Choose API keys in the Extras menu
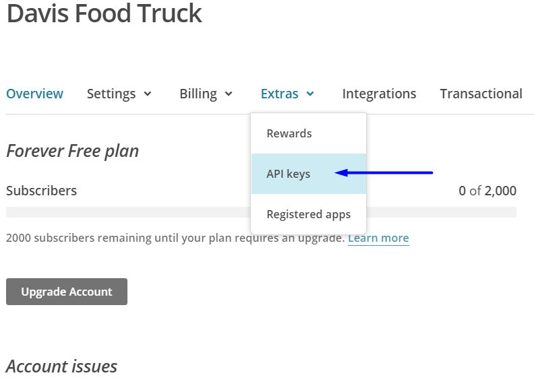Screen dimensions: 534x392 pos(289,174)
